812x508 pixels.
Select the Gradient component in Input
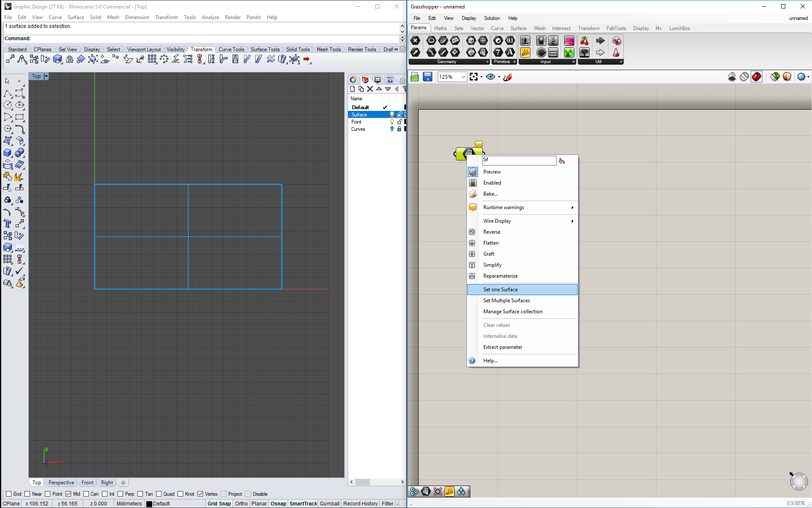coord(569,41)
